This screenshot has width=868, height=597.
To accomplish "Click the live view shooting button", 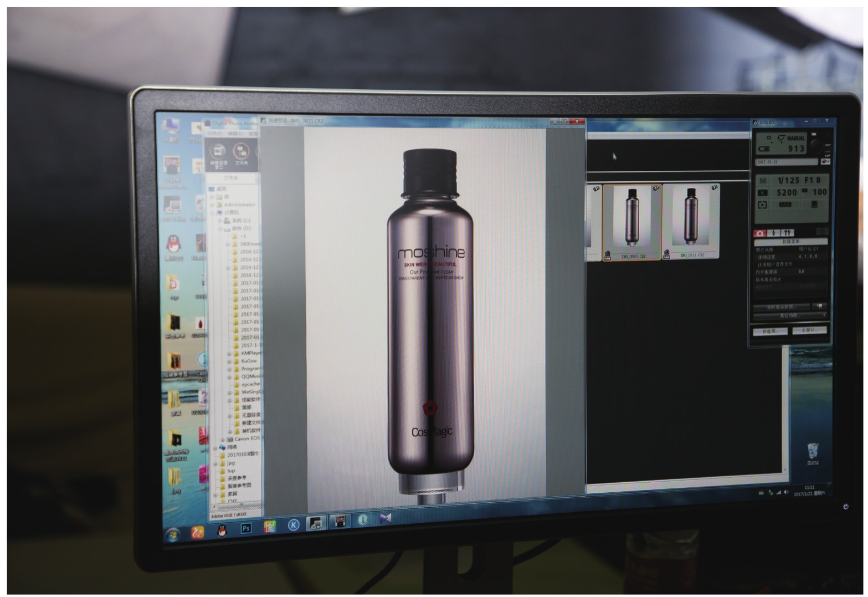I will pyautogui.click(x=781, y=307).
